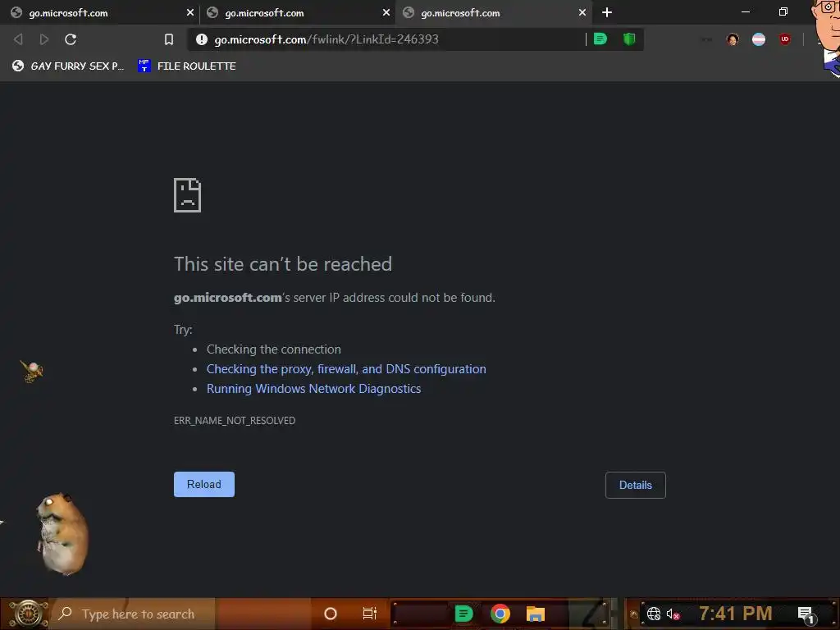Close the first go.microsoft.com tab
The height and width of the screenshot is (630, 840).
(189, 12)
